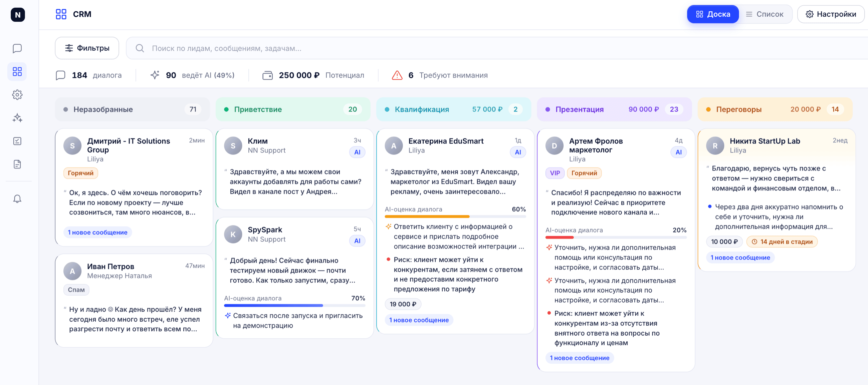Click the warning triangle attention icon
The height and width of the screenshot is (385, 868).
pos(397,75)
